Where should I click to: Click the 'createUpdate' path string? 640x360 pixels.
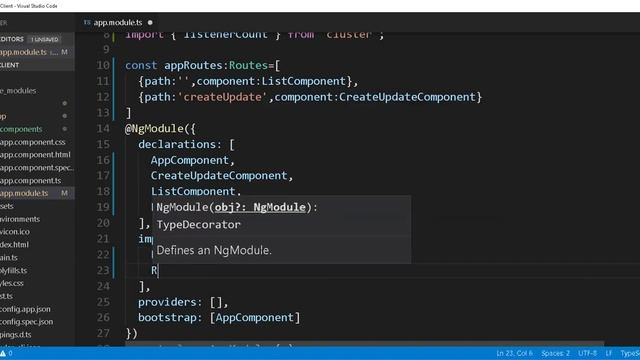223,97
